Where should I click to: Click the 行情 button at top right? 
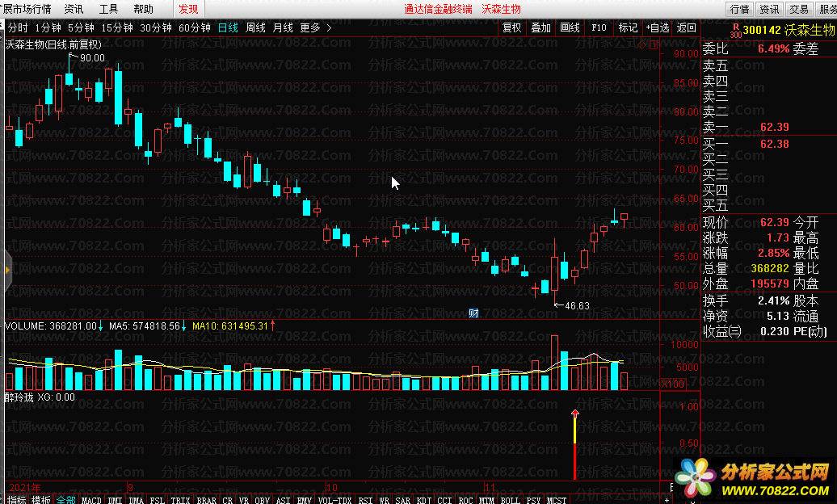tap(739, 9)
